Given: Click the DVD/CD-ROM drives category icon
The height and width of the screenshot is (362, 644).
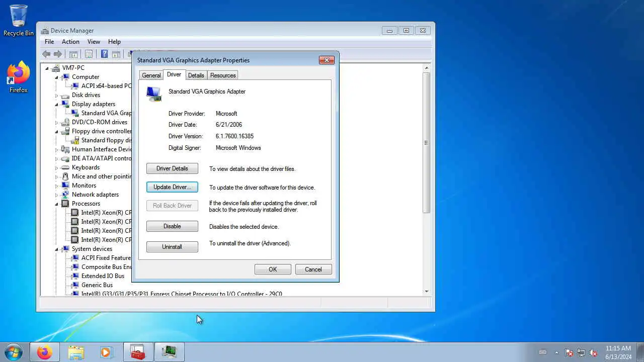Looking at the screenshot, I should 65,122.
